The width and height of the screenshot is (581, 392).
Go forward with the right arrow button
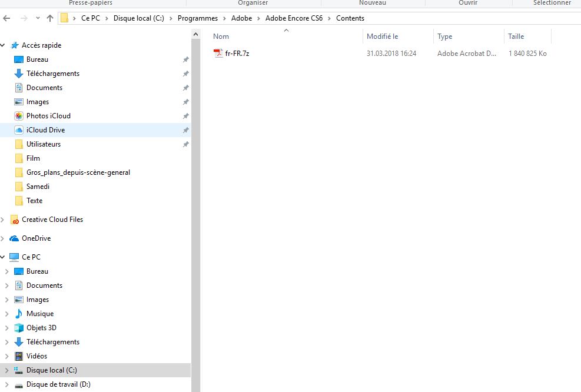click(24, 18)
